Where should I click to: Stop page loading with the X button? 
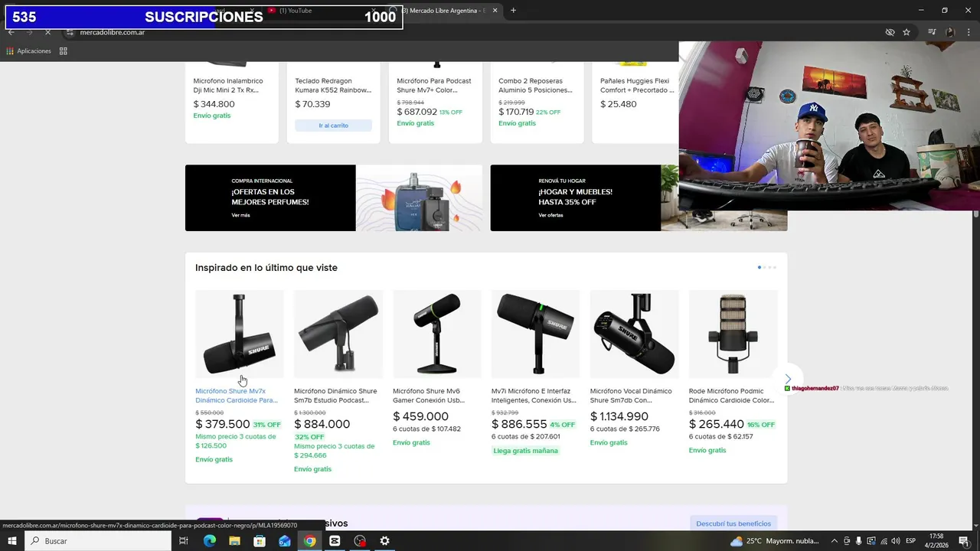pos(47,32)
